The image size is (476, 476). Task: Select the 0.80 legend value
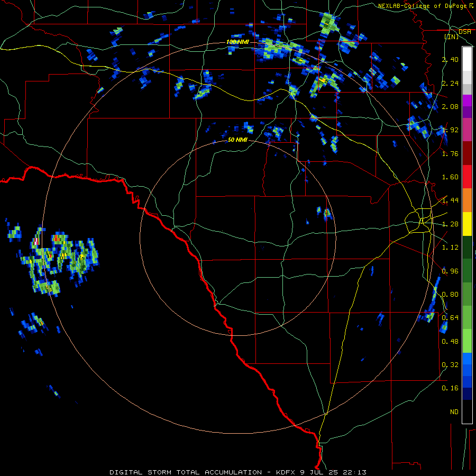[x=450, y=295]
